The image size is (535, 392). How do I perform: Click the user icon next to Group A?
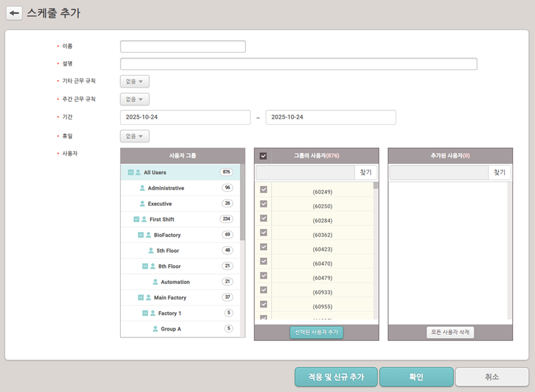click(155, 329)
